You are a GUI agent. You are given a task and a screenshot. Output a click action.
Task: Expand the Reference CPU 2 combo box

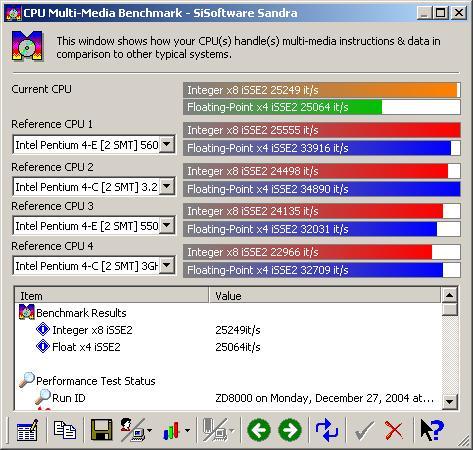tap(167, 186)
